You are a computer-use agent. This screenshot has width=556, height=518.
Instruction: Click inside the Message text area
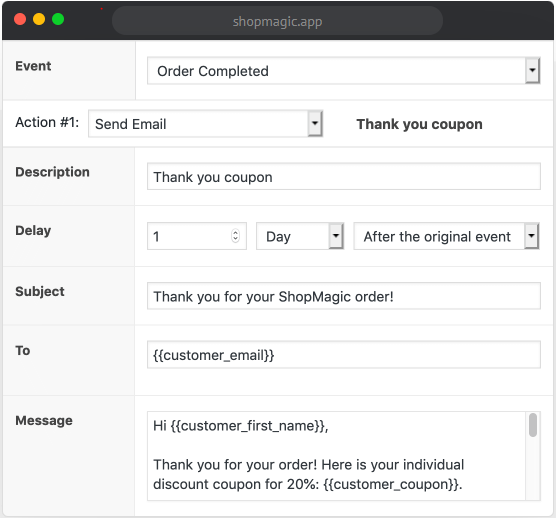[336, 456]
